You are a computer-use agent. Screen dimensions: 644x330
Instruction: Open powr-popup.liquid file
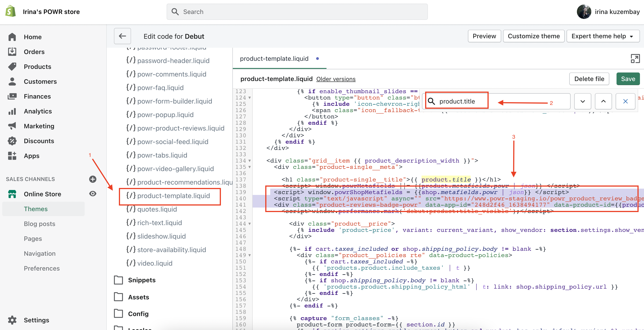(160, 115)
